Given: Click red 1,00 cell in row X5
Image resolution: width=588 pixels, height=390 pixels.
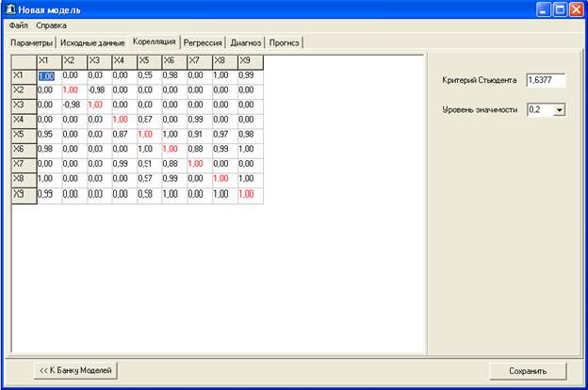Looking at the screenshot, I should tap(150, 136).
